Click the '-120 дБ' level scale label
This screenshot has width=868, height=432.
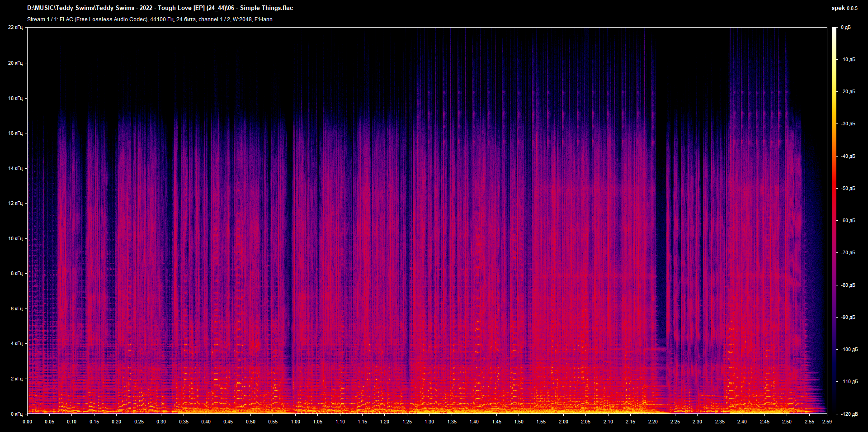[849, 414]
